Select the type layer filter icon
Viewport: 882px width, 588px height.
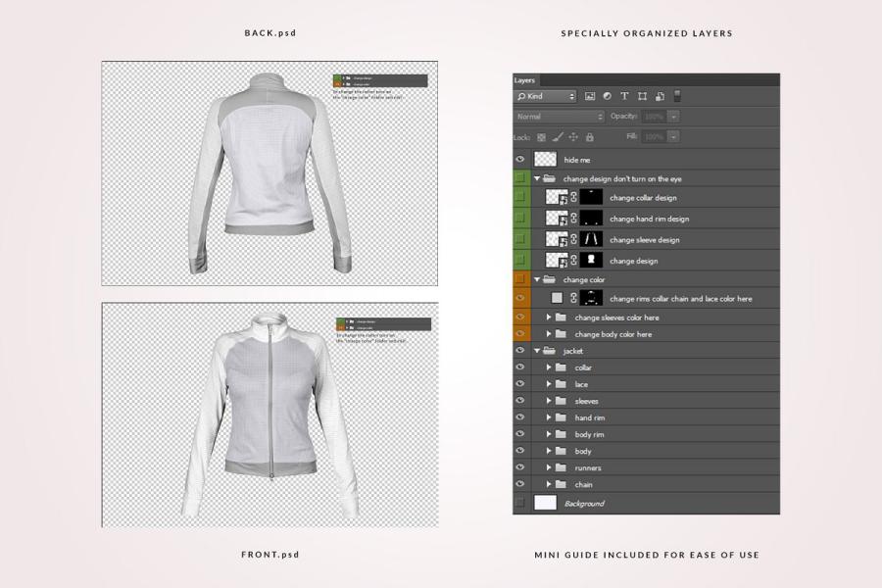pos(624,96)
